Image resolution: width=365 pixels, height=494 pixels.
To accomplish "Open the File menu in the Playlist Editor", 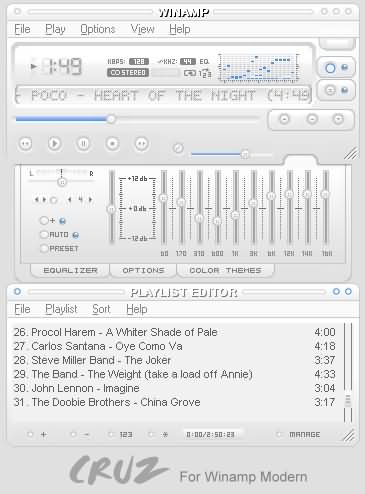I will [x=22, y=309].
